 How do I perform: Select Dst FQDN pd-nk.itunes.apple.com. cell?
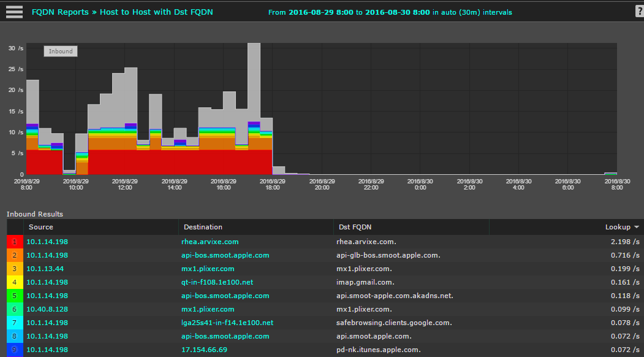pos(379,350)
